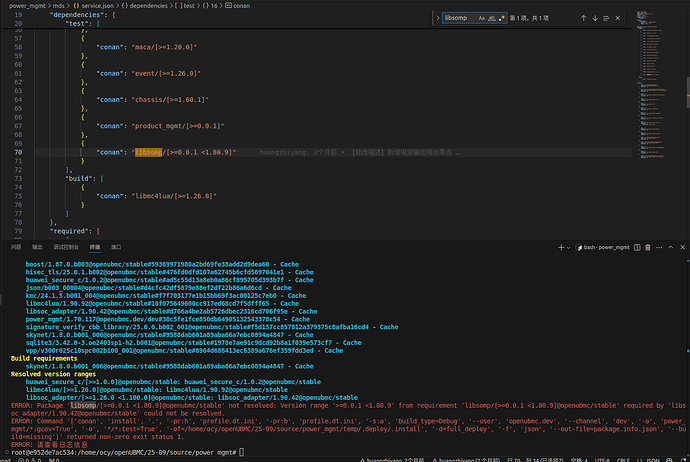
Task: Click the highlighted libsomp match in editor
Action: click(x=148, y=151)
